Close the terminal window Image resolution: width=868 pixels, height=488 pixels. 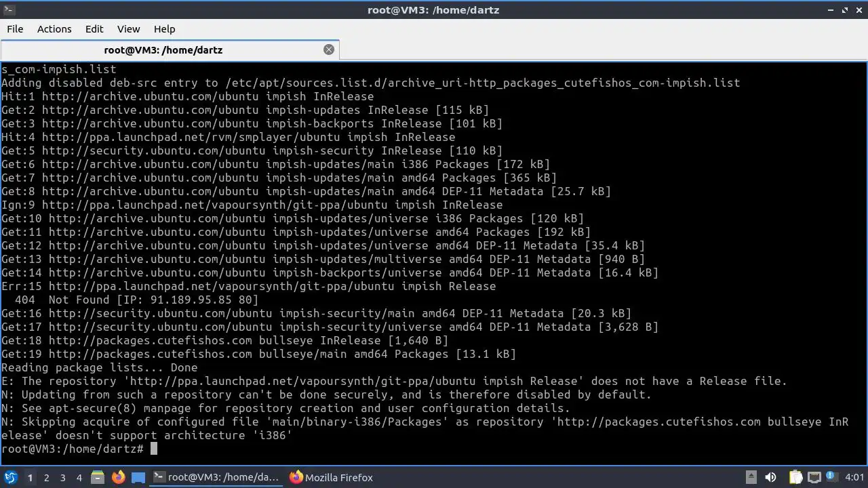pos(859,9)
